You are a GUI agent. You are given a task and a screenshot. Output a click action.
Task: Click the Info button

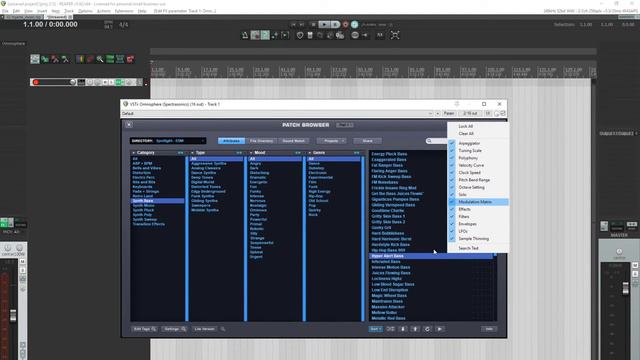click(x=489, y=329)
